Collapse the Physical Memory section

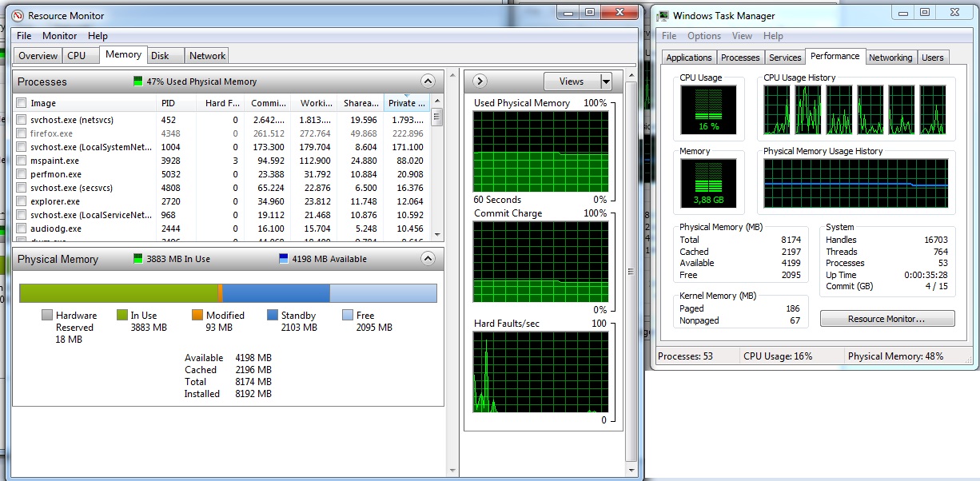click(428, 259)
